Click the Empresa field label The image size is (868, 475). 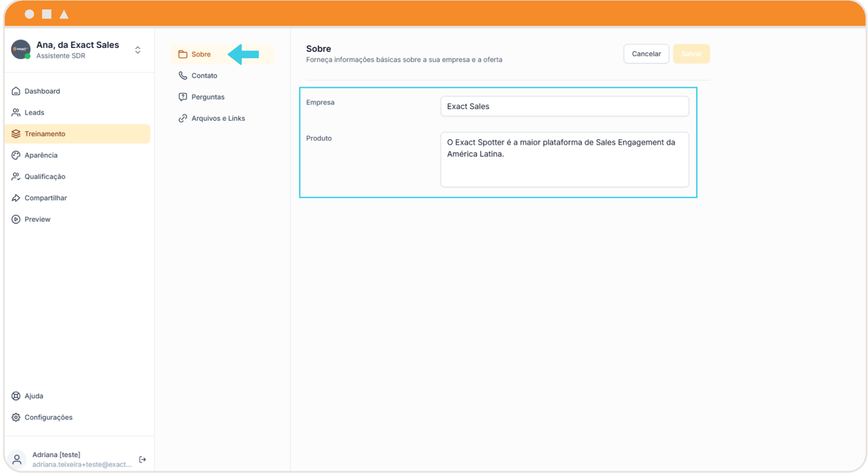pos(320,102)
